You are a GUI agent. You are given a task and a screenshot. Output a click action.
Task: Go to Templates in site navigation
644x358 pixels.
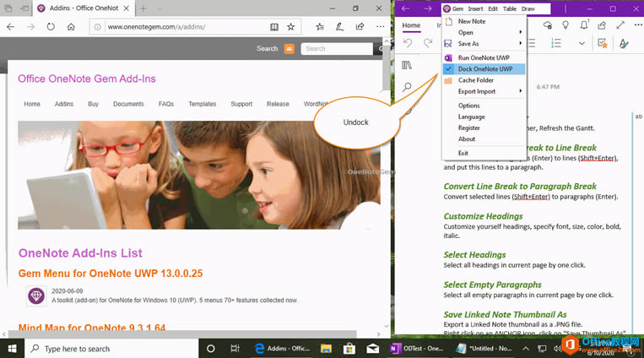[x=203, y=104]
